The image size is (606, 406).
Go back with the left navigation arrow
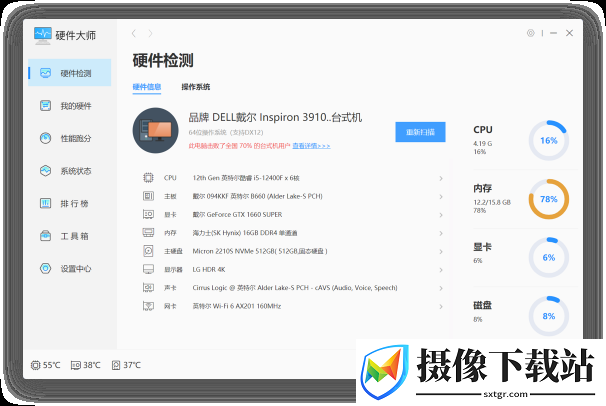(x=134, y=34)
